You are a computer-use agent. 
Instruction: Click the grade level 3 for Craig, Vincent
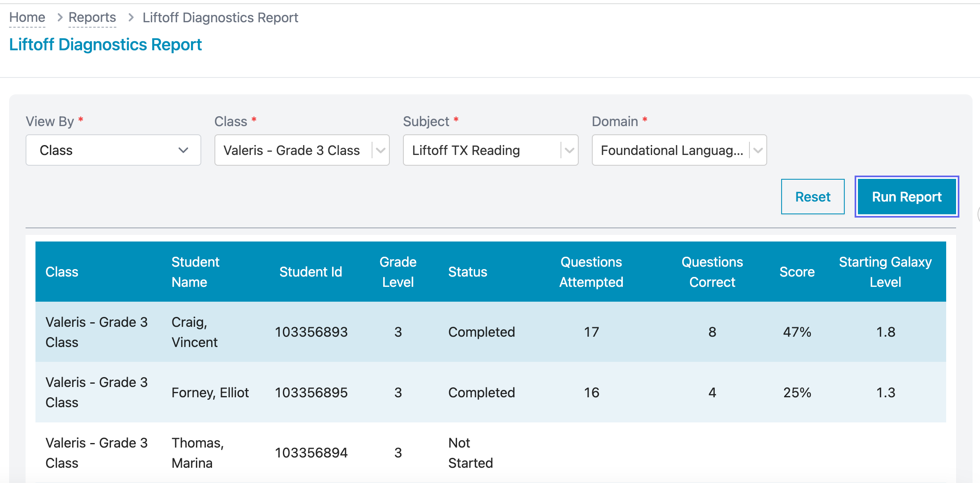[x=398, y=332]
